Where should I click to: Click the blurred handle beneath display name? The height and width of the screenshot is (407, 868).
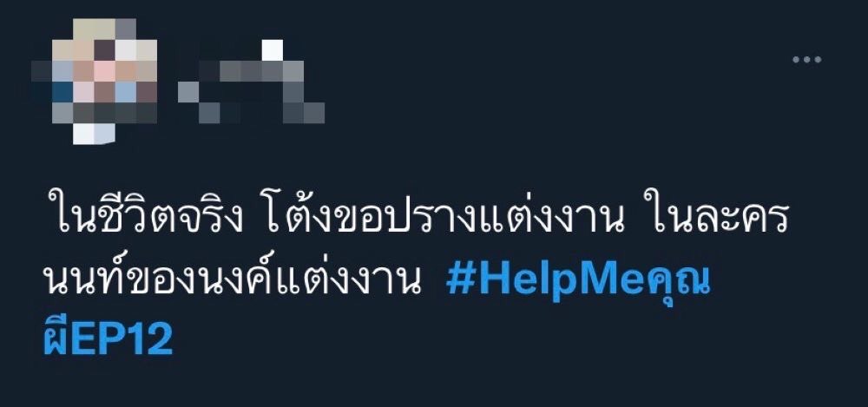(251, 102)
